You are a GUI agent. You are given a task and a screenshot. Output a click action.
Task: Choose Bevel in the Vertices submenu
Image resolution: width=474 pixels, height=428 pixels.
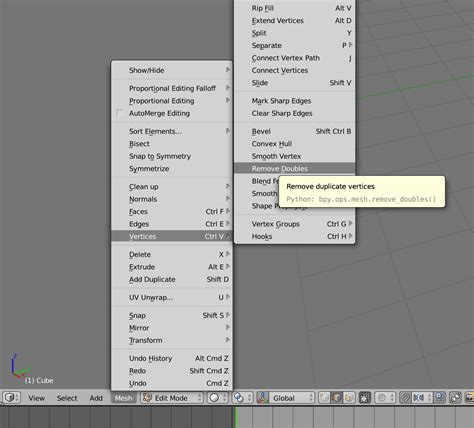[295, 131]
